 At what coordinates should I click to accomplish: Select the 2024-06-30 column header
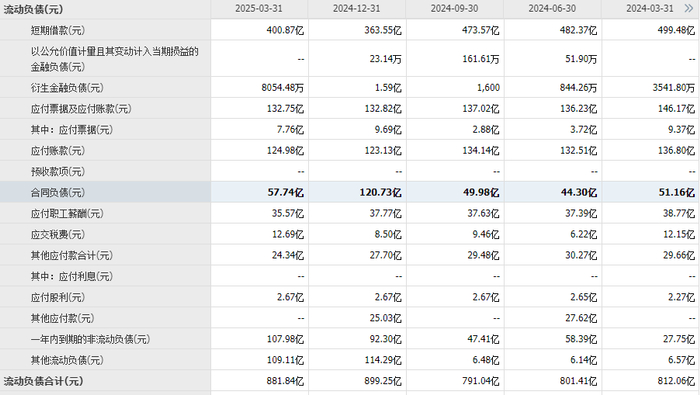[552, 8]
